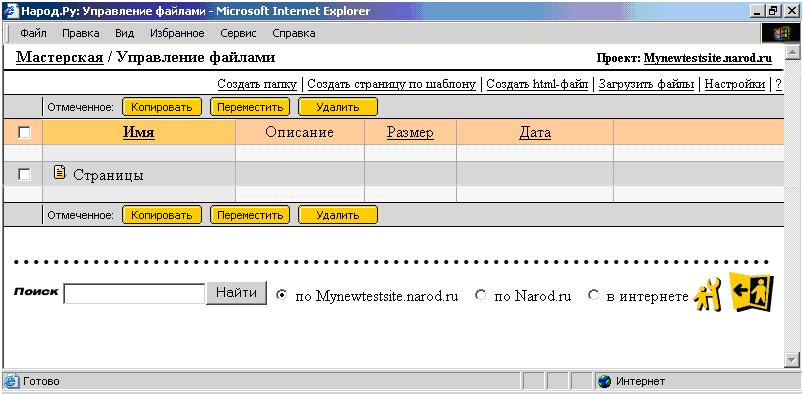The image size is (803, 394).
Task: Open the workshop tools icon with figures
Action: tap(707, 295)
